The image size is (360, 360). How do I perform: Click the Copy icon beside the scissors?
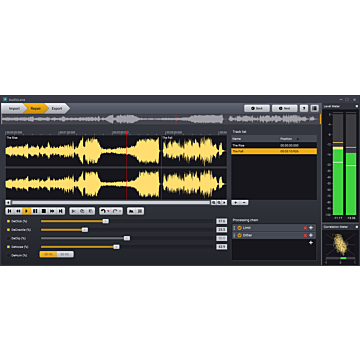coord(82,211)
